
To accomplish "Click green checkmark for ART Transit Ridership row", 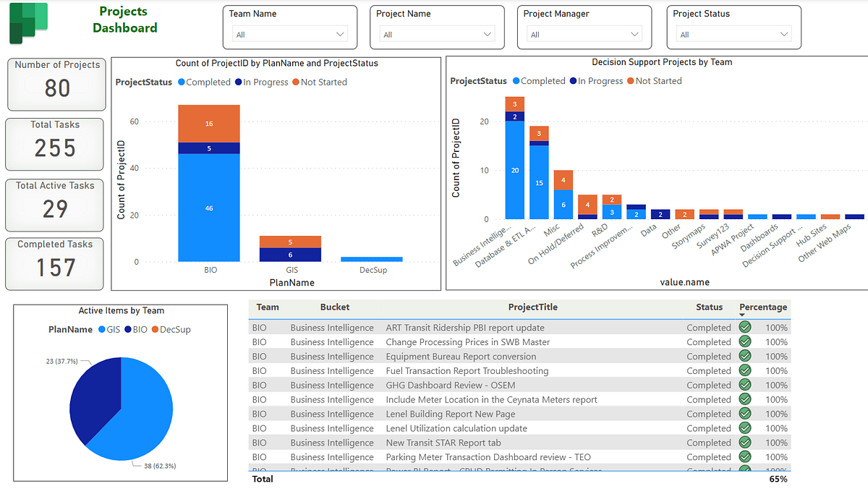I will [746, 327].
